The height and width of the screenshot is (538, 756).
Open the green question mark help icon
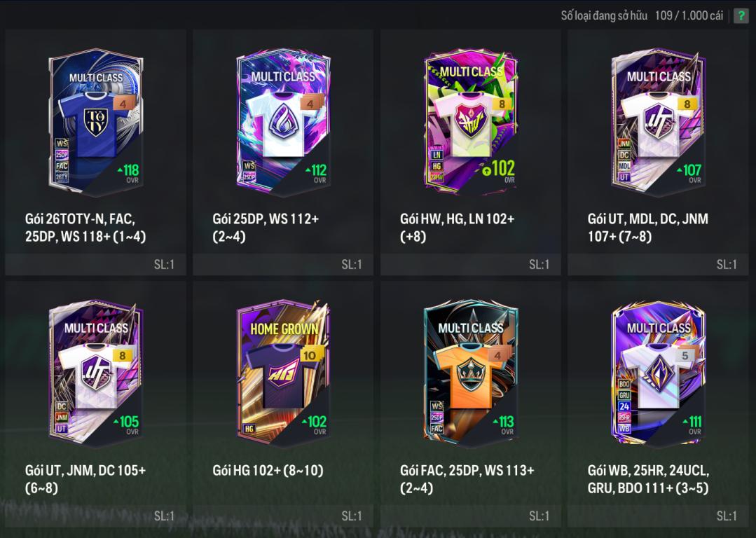coord(741,16)
